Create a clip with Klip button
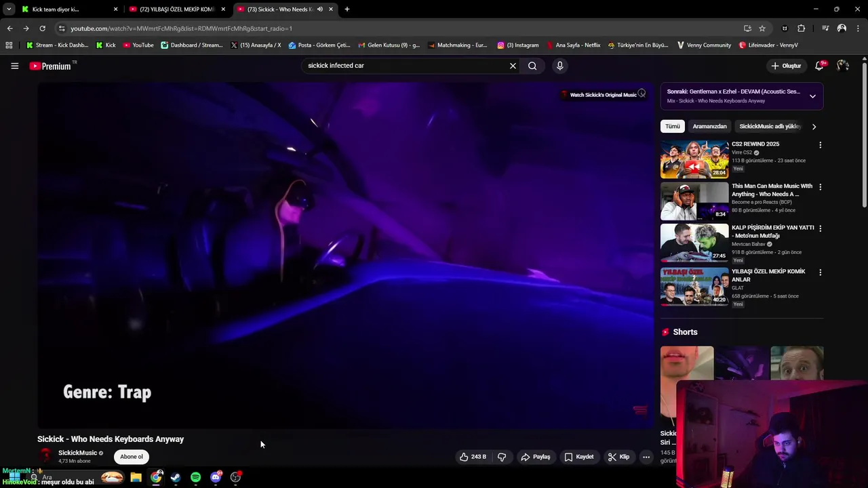This screenshot has height=488, width=868. [x=618, y=457]
